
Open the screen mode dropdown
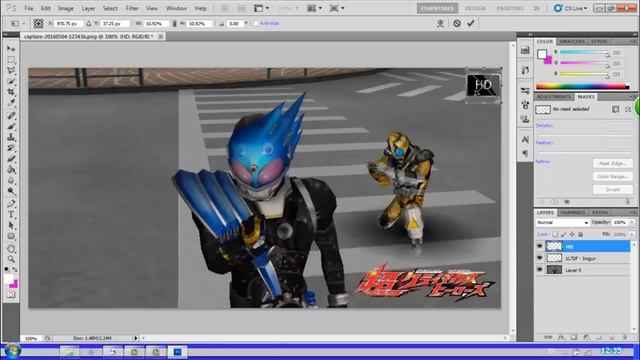[x=337, y=8]
